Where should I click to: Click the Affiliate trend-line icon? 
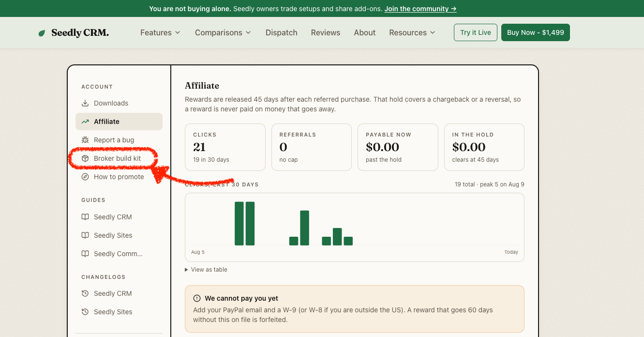coord(85,122)
